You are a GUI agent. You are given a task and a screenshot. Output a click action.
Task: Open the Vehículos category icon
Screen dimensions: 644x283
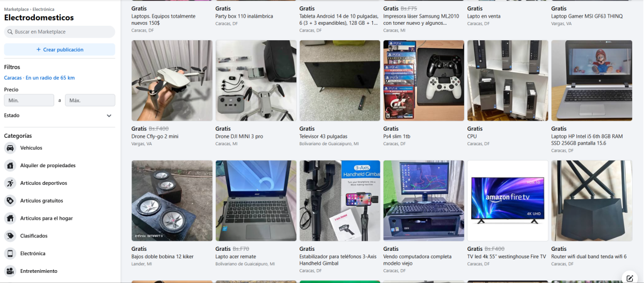[x=10, y=148]
